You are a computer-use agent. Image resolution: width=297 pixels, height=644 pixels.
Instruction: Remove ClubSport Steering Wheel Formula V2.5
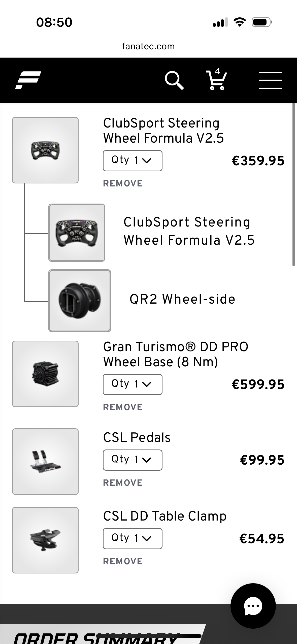pos(123,183)
